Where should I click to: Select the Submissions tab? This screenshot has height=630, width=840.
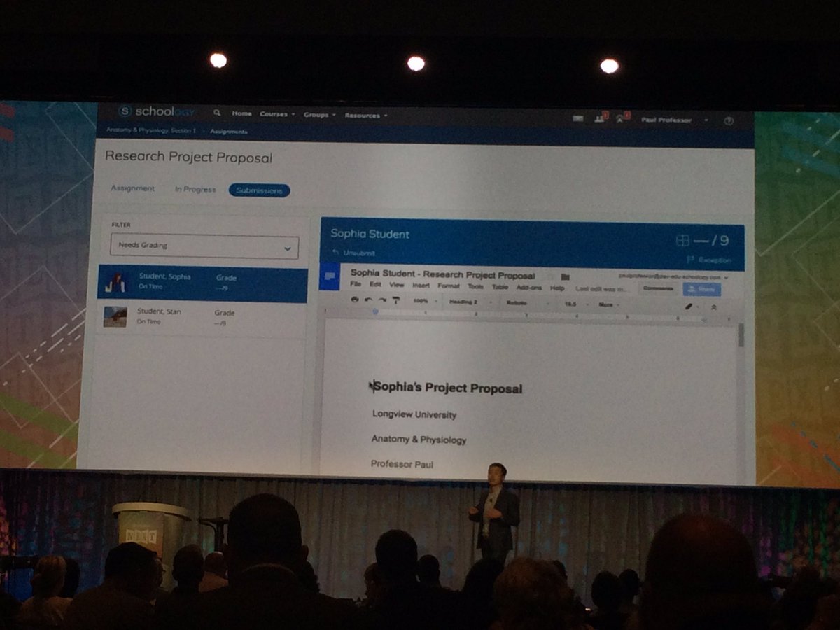click(259, 190)
